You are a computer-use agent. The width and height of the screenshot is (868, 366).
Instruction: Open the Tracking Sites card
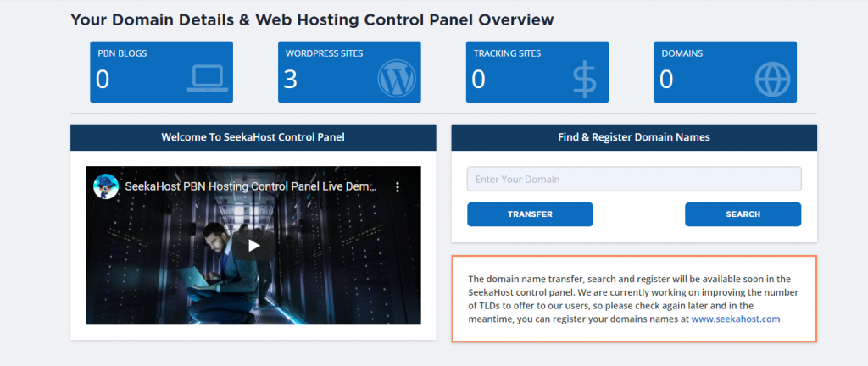(537, 72)
